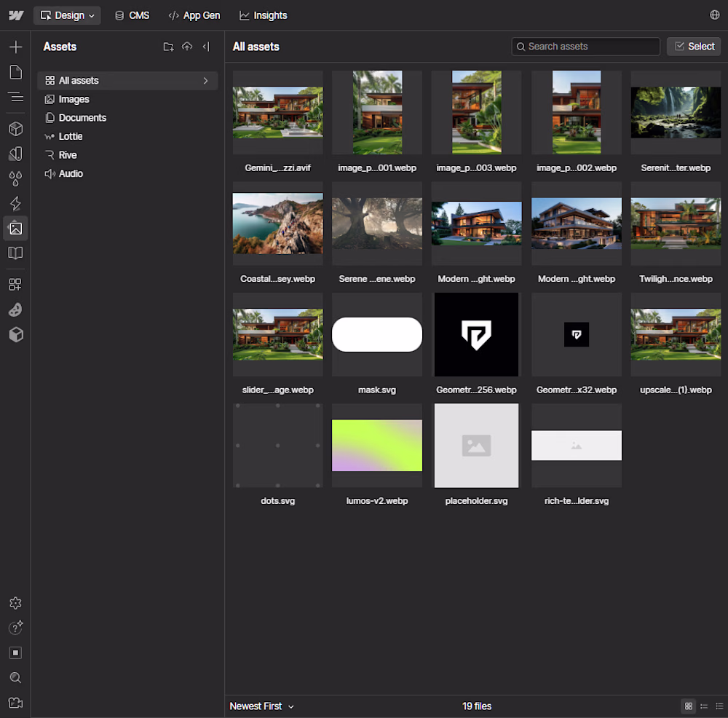
Task: Open the Variables panel icon
Action: (x=16, y=154)
